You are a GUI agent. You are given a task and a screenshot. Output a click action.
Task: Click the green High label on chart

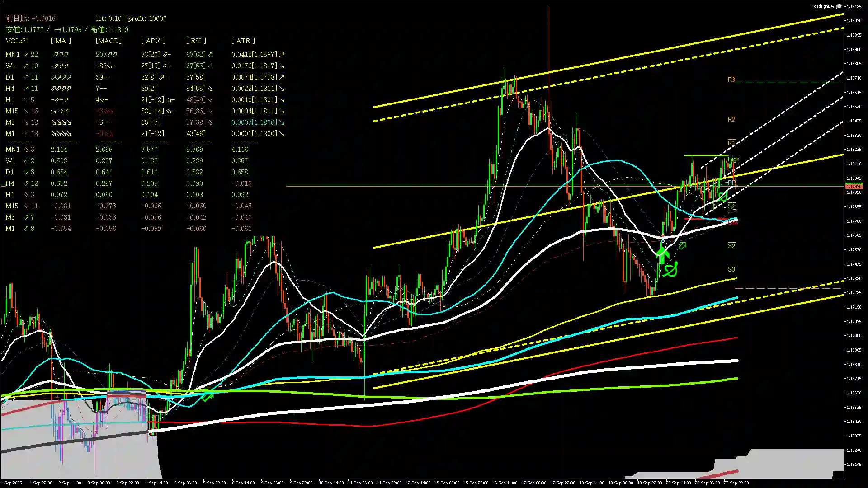[734, 160]
